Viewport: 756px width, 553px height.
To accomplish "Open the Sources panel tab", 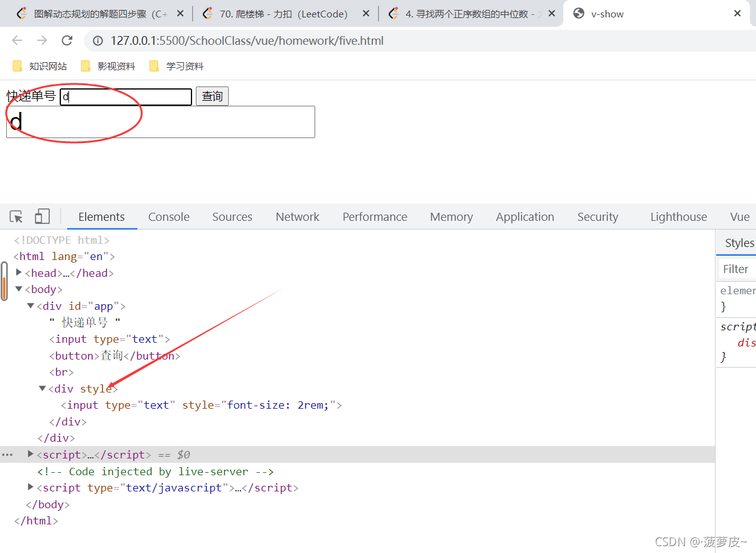I will pyautogui.click(x=232, y=216).
